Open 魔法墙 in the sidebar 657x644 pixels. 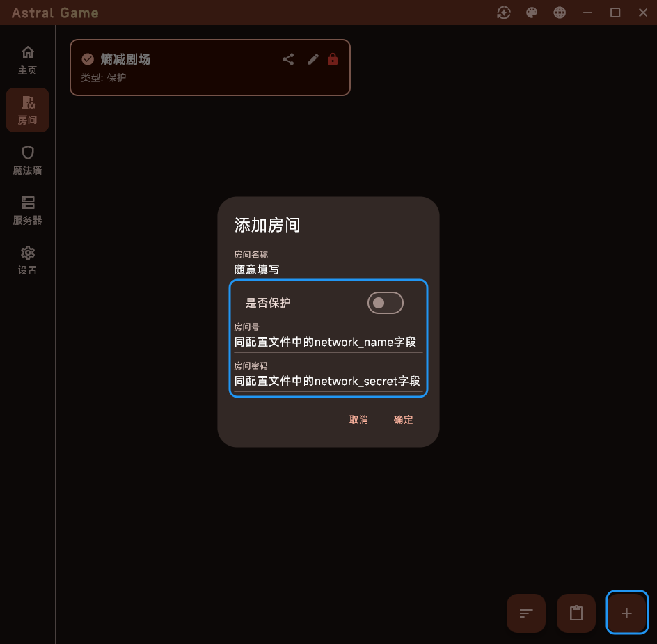tap(27, 160)
